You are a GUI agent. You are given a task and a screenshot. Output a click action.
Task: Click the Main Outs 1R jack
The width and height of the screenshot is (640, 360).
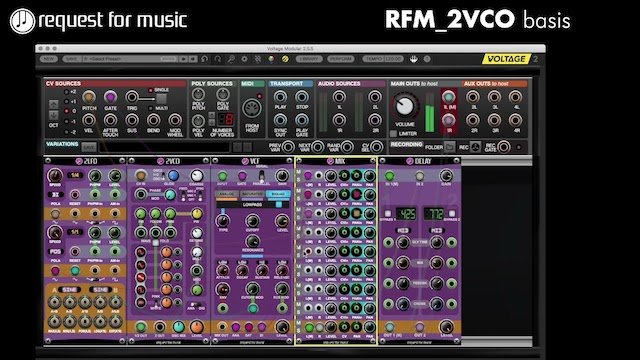(x=449, y=120)
